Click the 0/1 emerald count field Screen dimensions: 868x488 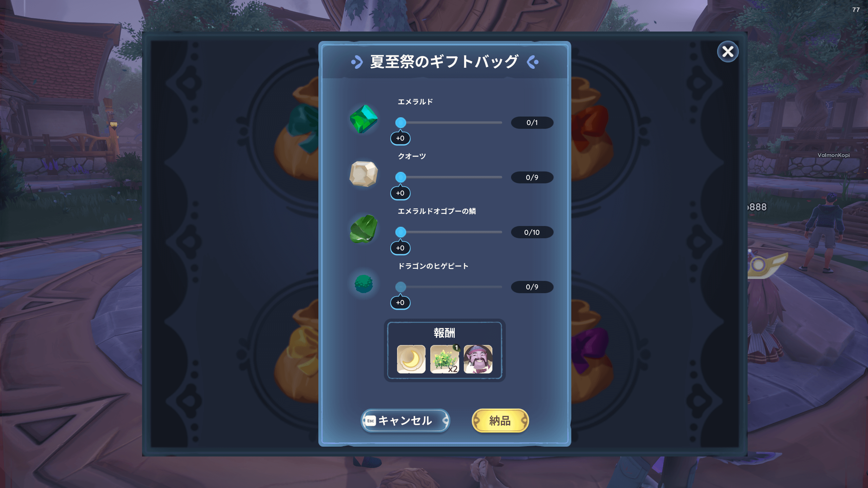point(532,122)
